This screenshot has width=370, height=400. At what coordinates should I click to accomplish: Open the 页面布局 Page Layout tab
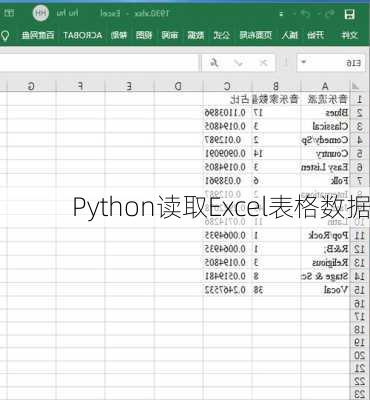pyautogui.click(x=255, y=35)
